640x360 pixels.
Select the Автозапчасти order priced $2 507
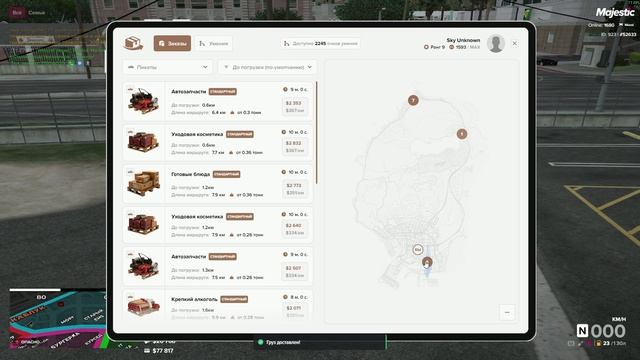[x=218, y=266]
